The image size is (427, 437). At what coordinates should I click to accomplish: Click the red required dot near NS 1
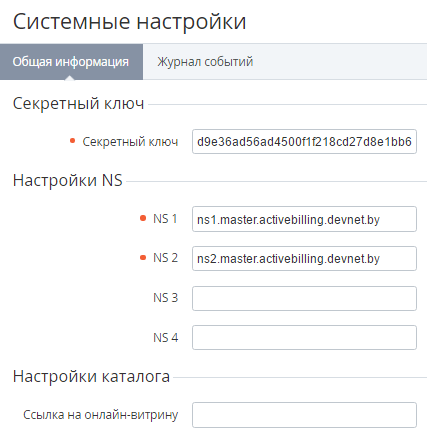click(x=143, y=218)
